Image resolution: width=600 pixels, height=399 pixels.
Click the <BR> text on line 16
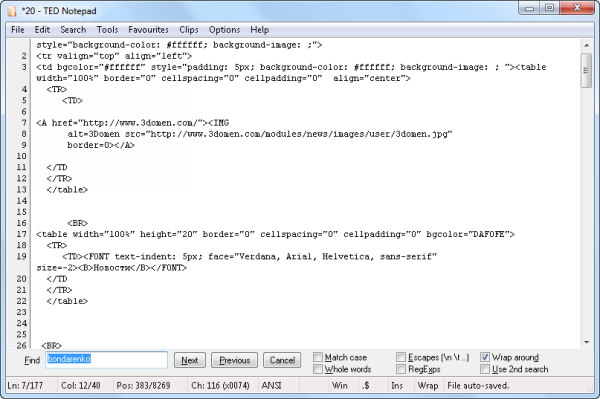click(78, 223)
